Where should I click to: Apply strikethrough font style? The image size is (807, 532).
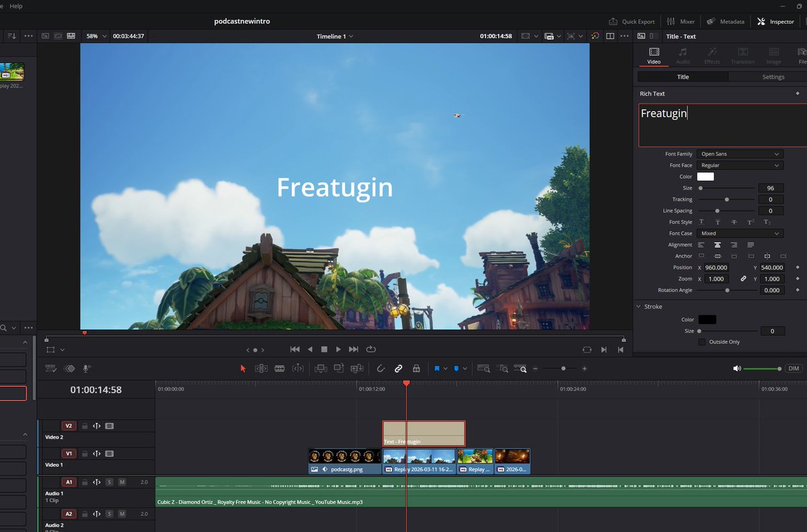point(734,222)
